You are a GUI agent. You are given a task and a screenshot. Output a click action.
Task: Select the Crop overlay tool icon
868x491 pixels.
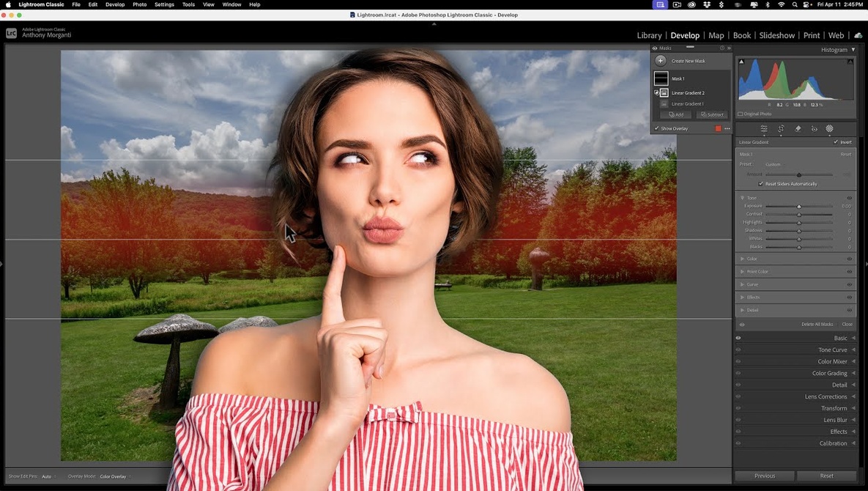(x=781, y=129)
